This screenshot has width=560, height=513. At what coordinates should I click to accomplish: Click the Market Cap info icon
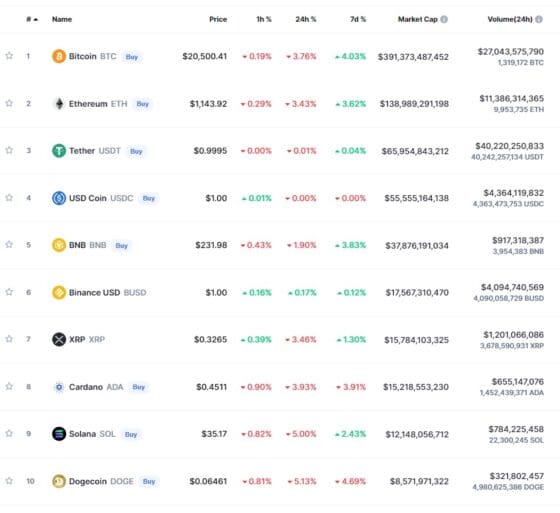[x=444, y=19]
